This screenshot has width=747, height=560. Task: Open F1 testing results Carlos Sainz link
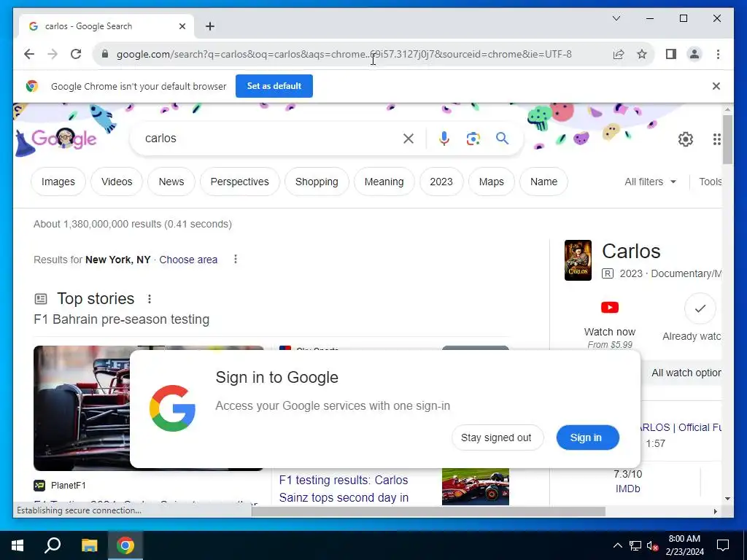tap(344, 489)
